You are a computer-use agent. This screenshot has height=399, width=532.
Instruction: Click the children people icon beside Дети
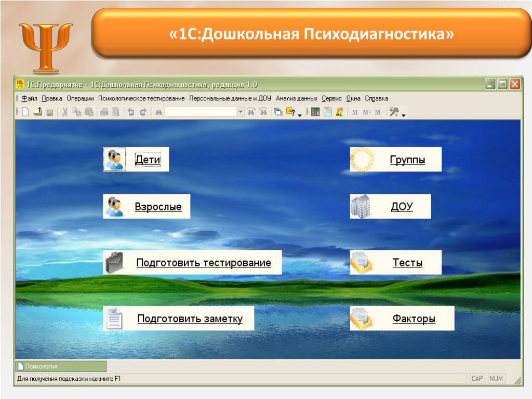114,159
